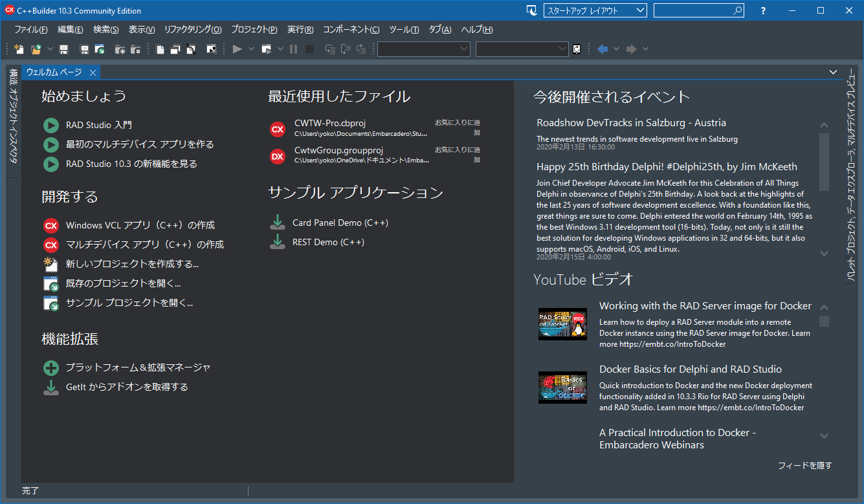Open recent file CWTW-Pro.cbproj

pos(330,123)
